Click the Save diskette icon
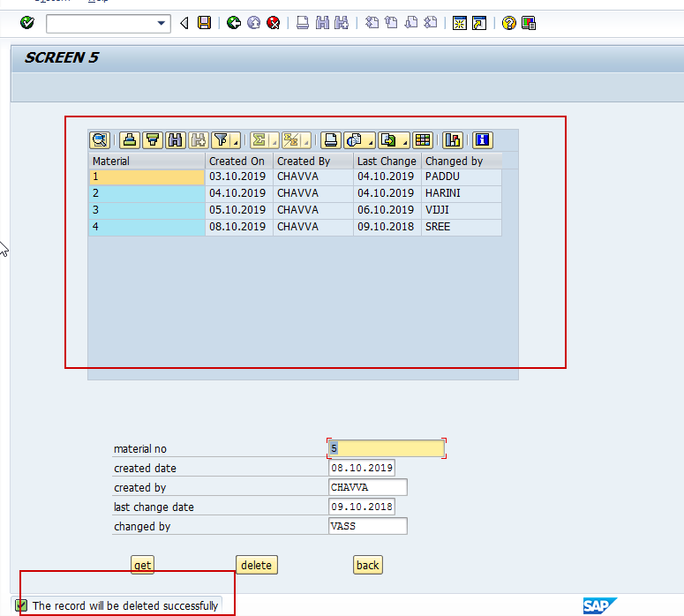Image resolution: width=684 pixels, height=616 pixels. coord(204,23)
